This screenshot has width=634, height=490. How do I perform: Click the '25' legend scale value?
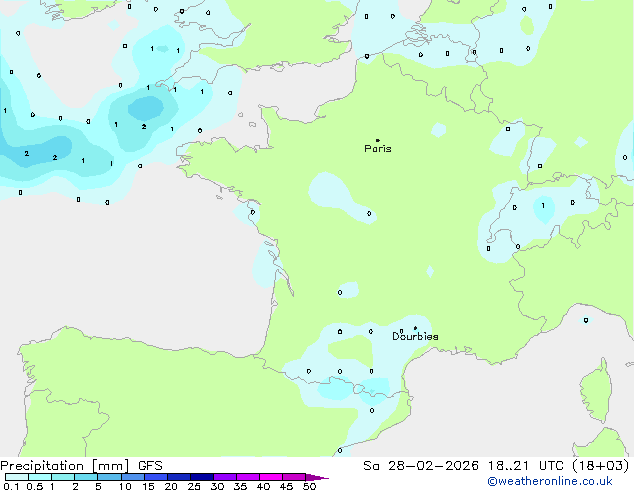pyautogui.click(x=194, y=486)
